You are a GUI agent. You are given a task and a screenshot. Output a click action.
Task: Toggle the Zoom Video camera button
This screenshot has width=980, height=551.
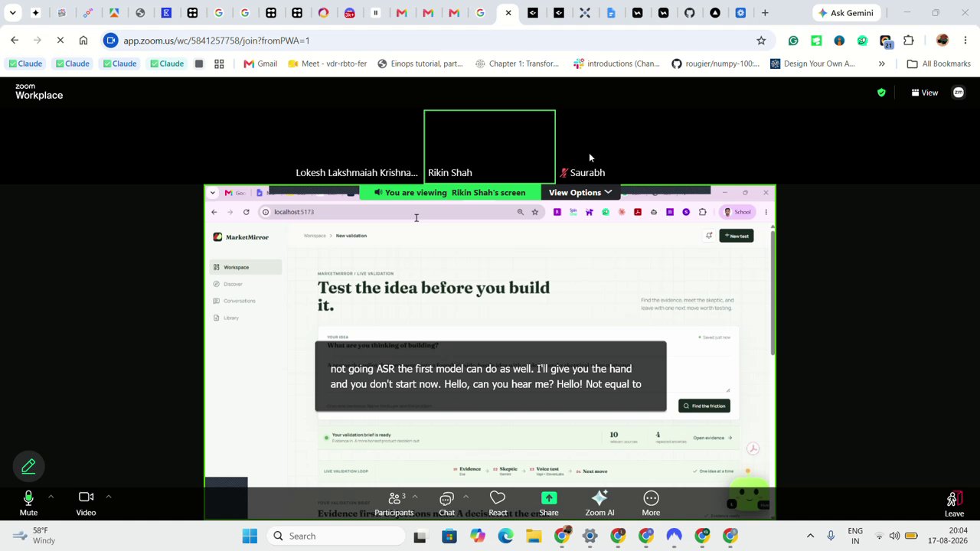86,503
